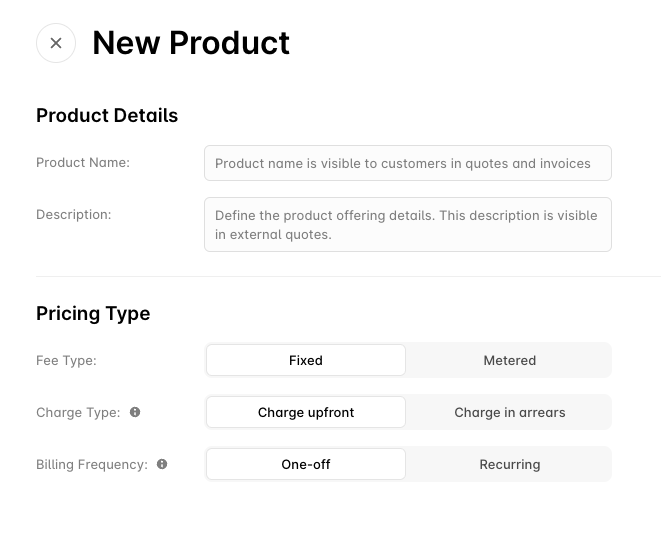Open Charge Type info tooltip icon

[x=135, y=412]
